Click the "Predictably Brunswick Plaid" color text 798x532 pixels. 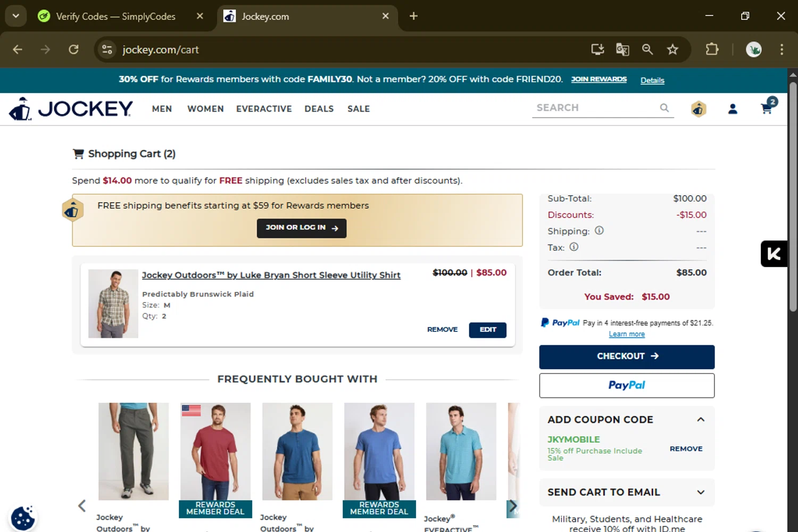pyautogui.click(x=198, y=294)
